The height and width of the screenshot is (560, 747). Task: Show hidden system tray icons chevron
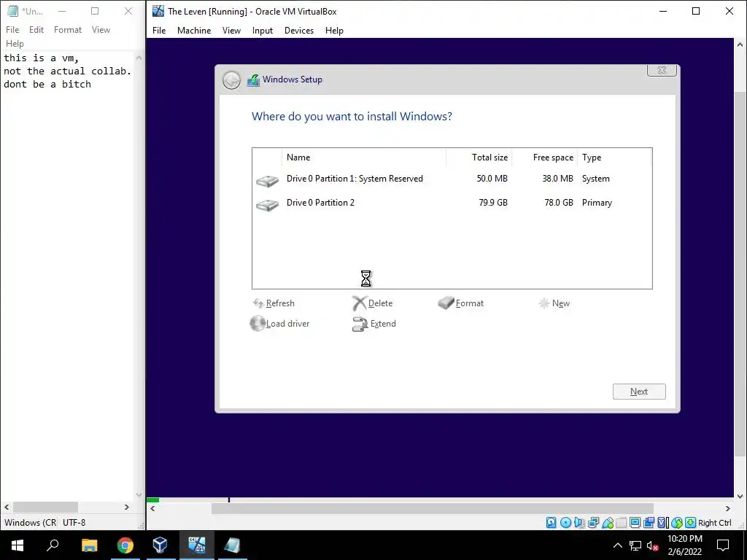[x=617, y=545]
